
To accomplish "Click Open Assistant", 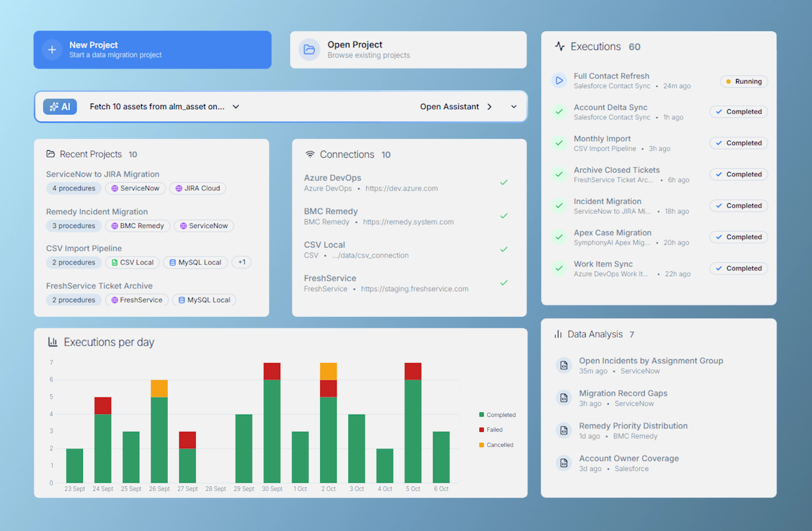I will tap(456, 107).
